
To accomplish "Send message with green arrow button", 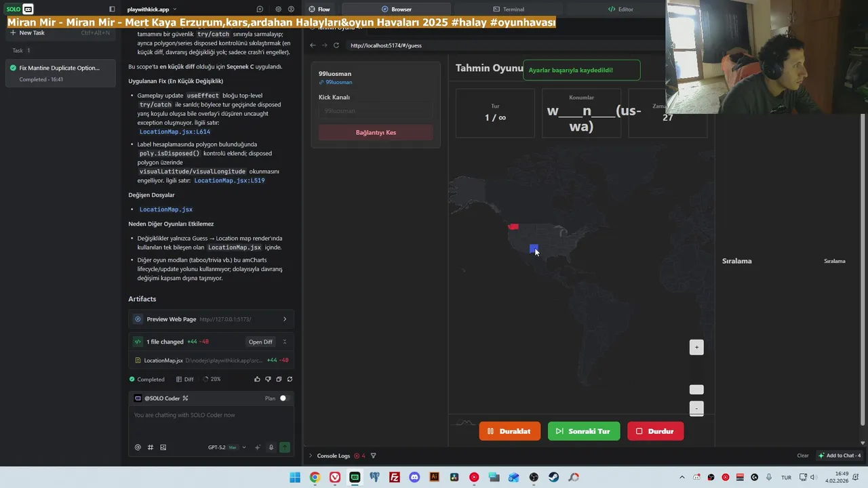I will (285, 447).
